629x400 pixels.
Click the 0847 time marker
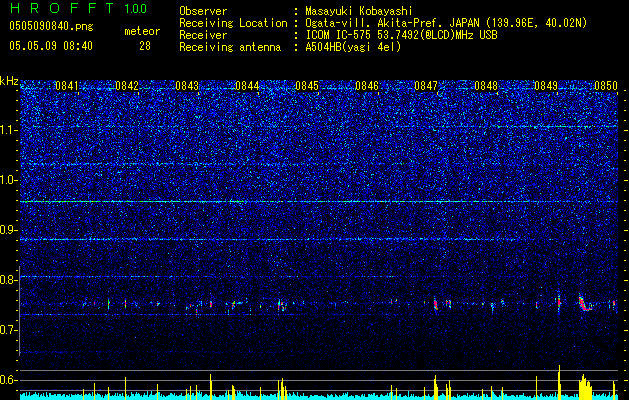pyautogui.click(x=426, y=86)
